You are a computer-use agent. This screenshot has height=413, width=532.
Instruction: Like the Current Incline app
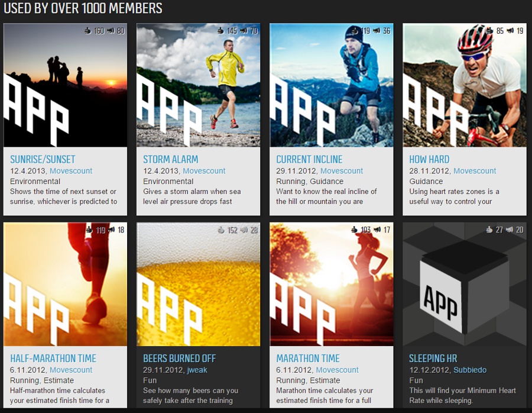coord(355,31)
